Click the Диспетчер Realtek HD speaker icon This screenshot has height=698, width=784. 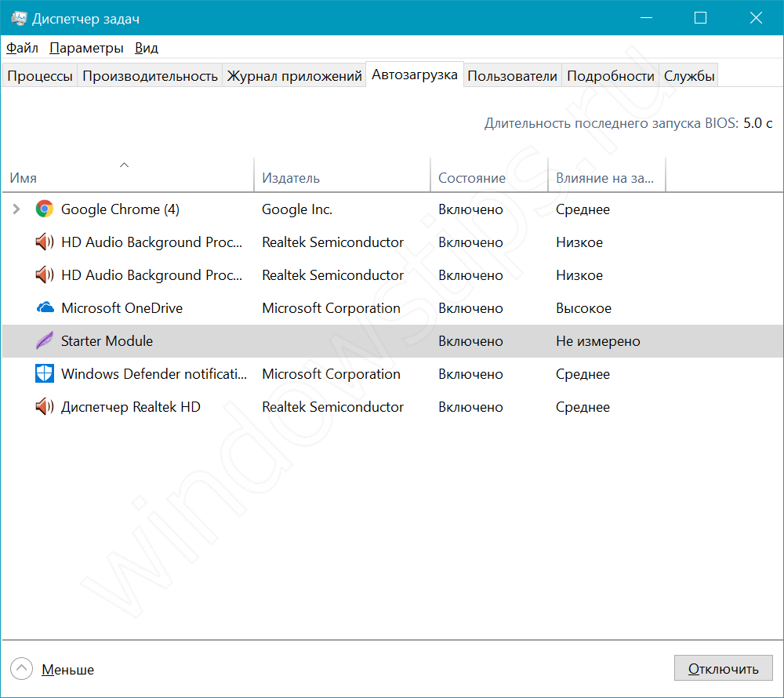pos(44,407)
